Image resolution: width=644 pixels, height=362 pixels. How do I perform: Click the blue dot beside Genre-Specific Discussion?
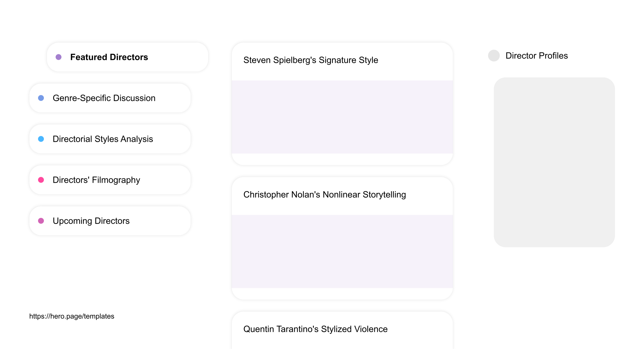(41, 98)
